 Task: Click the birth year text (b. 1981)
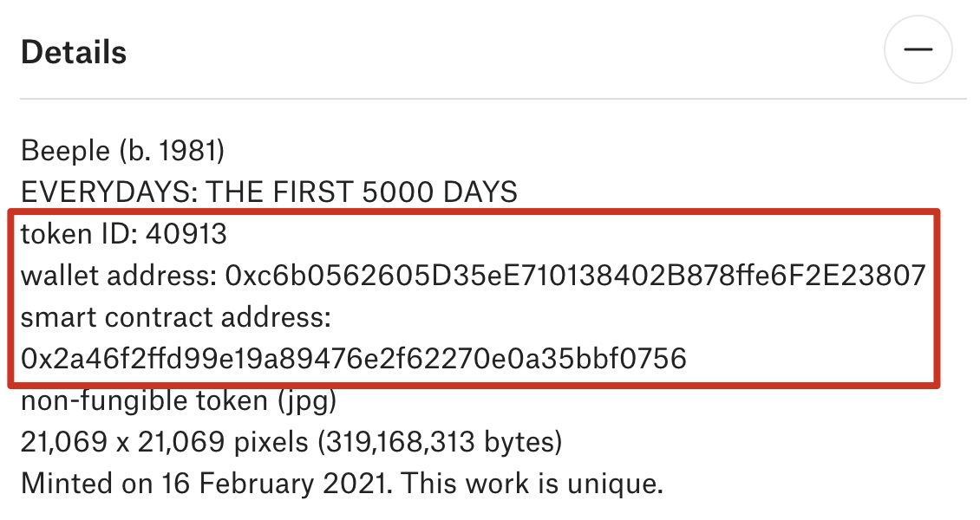coord(172,152)
